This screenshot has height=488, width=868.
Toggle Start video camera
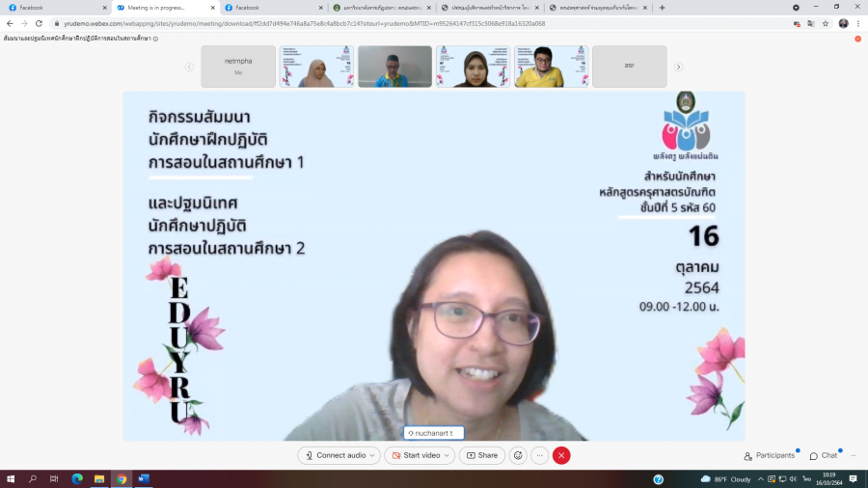pyautogui.click(x=413, y=455)
